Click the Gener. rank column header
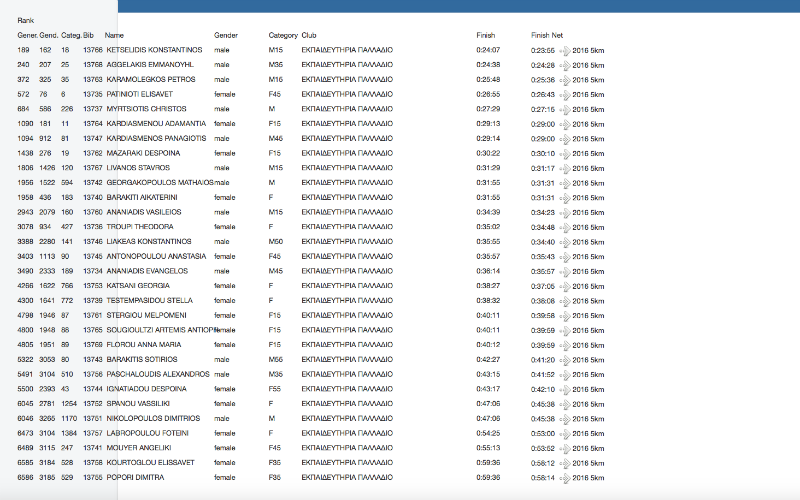 click(28, 35)
